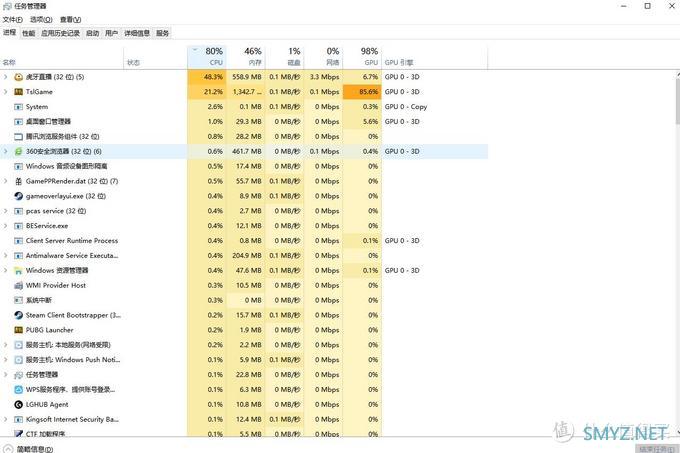Click the 3.3 Mbps network cell
Screen dimensions: 680x453
323,77
